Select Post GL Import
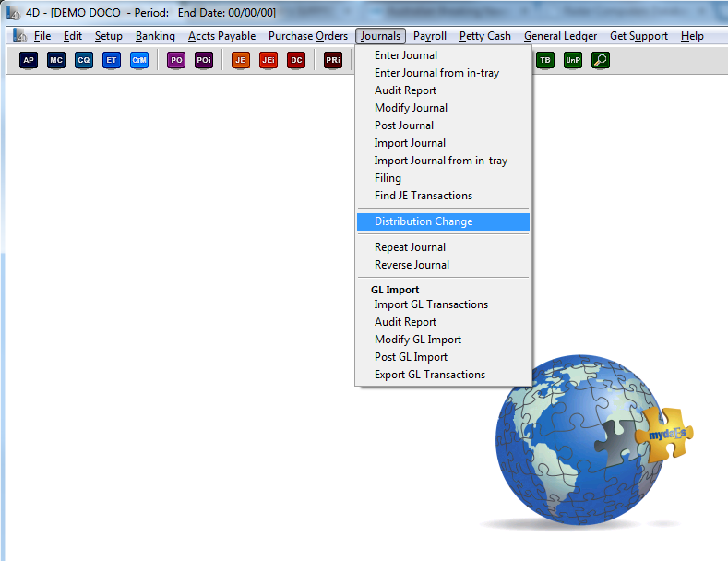This screenshot has height=561, width=728. pos(444,357)
